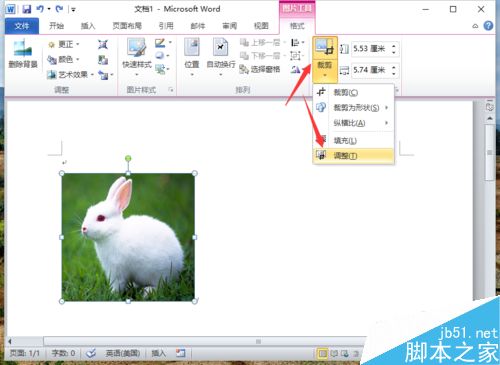The width and height of the screenshot is (500, 365).
Task: Choose 裁剪为形状(S) menu item
Action: (x=353, y=108)
